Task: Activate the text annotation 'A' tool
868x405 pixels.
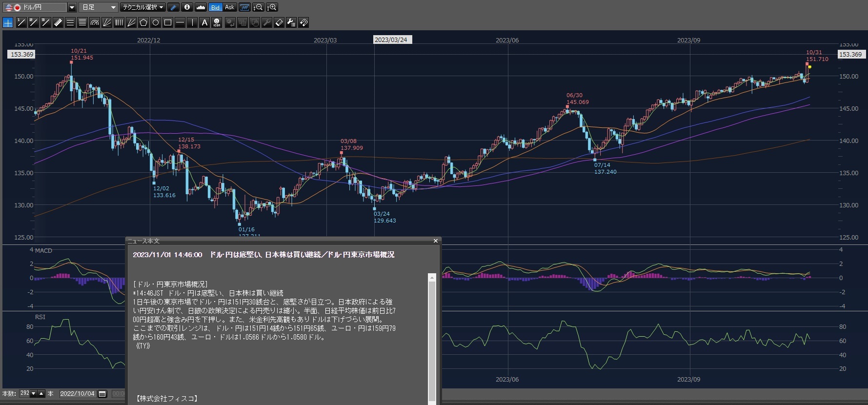Action: coord(204,22)
